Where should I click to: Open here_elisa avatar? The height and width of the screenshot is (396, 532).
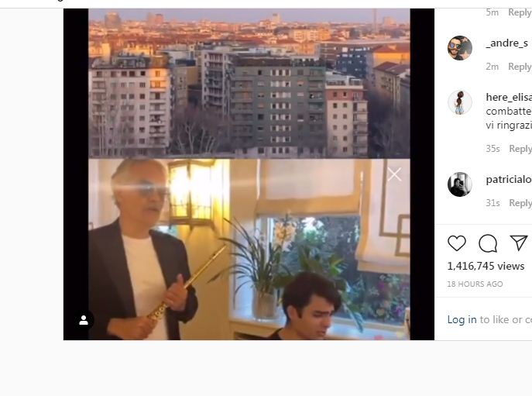tap(460, 102)
